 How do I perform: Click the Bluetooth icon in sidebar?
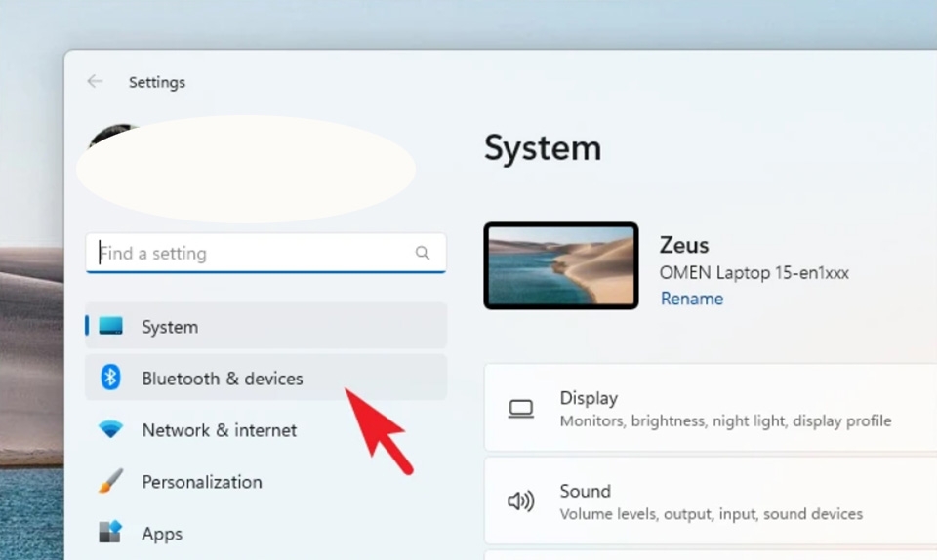(110, 378)
